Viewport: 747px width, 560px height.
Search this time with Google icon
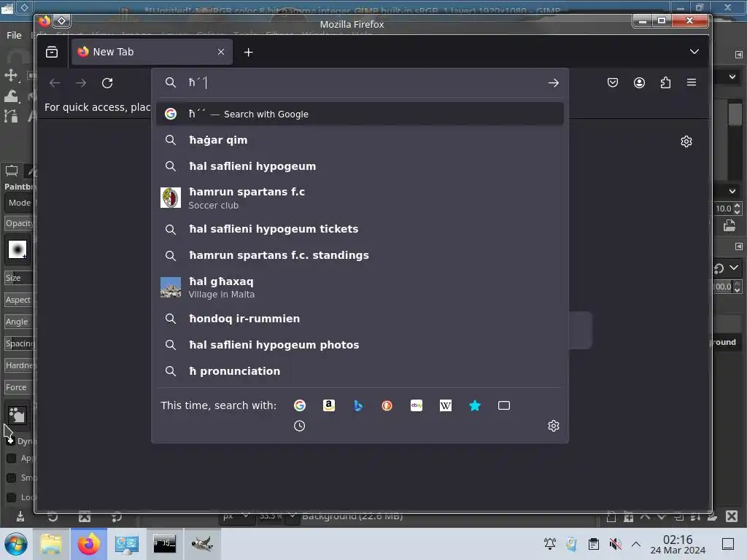click(x=300, y=405)
